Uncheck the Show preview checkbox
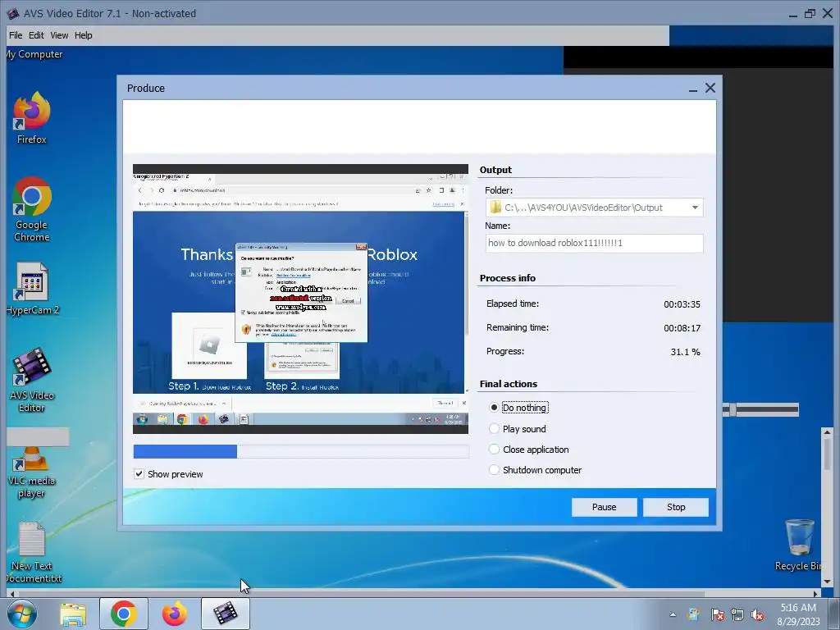 pos(139,474)
